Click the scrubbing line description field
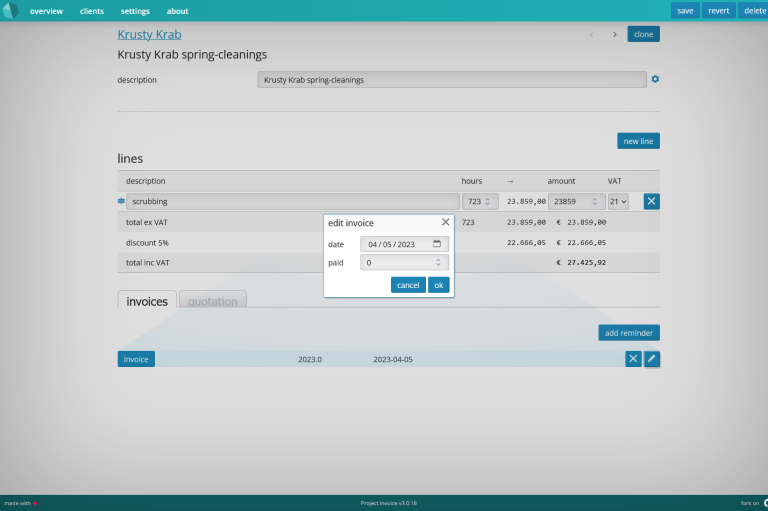The image size is (768, 511). [293, 201]
